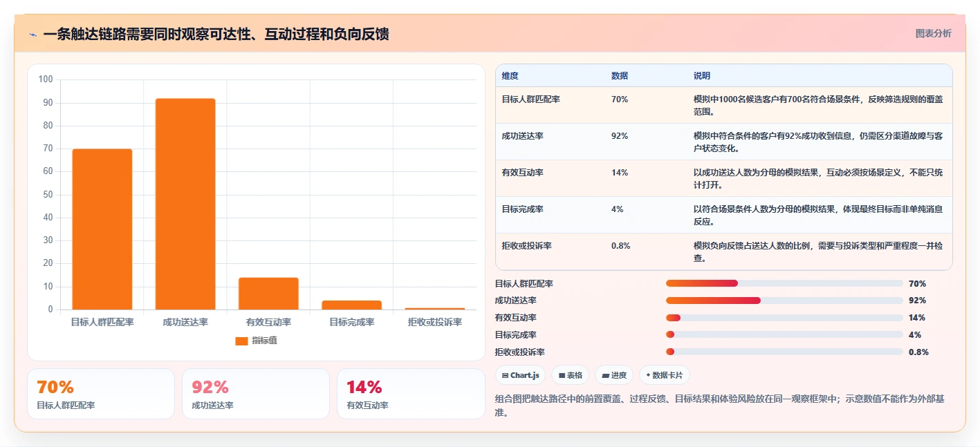Click the lightning icon before the title
The width and height of the screenshot is (980, 447).
point(33,35)
